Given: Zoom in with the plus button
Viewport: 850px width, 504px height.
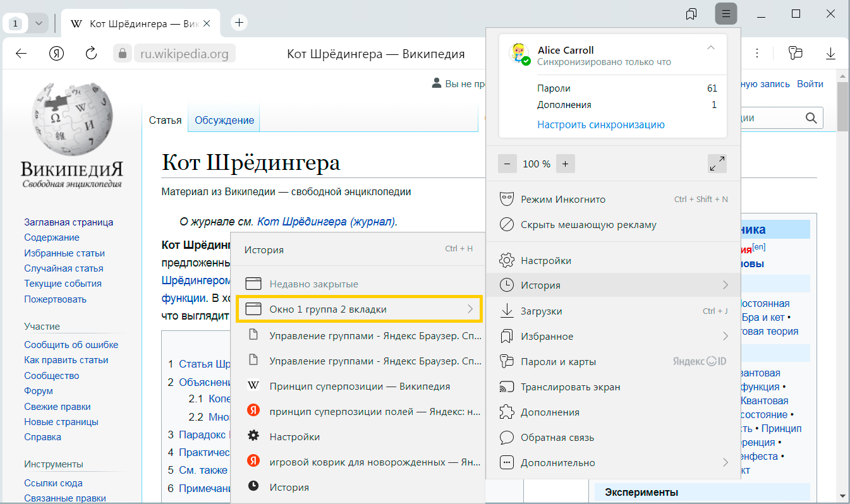Looking at the screenshot, I should point(566,164).
